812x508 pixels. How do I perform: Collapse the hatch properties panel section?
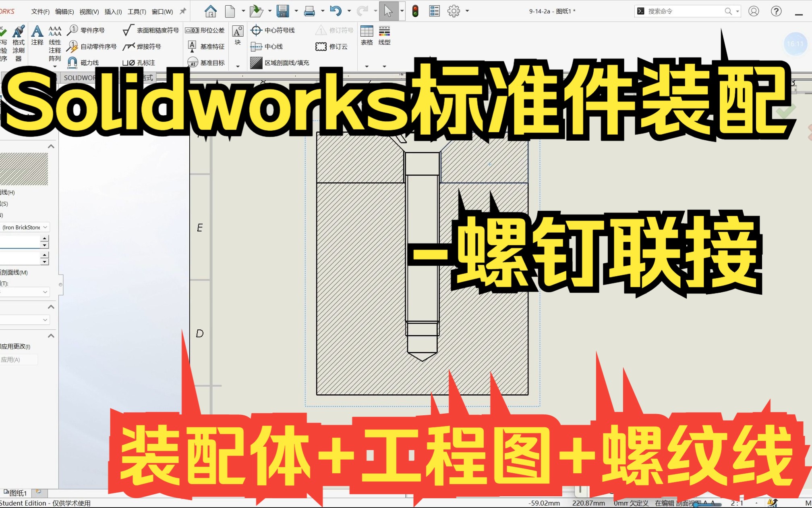(x=51, y=146)
